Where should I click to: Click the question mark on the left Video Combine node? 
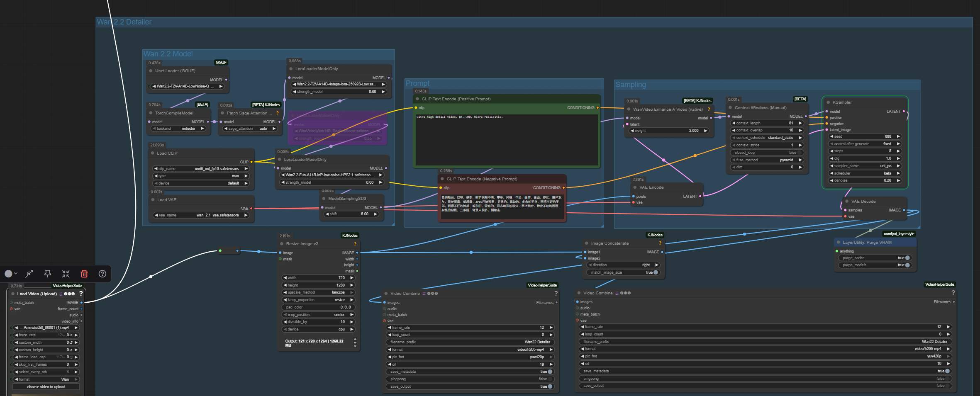click(x=556, y=293)
